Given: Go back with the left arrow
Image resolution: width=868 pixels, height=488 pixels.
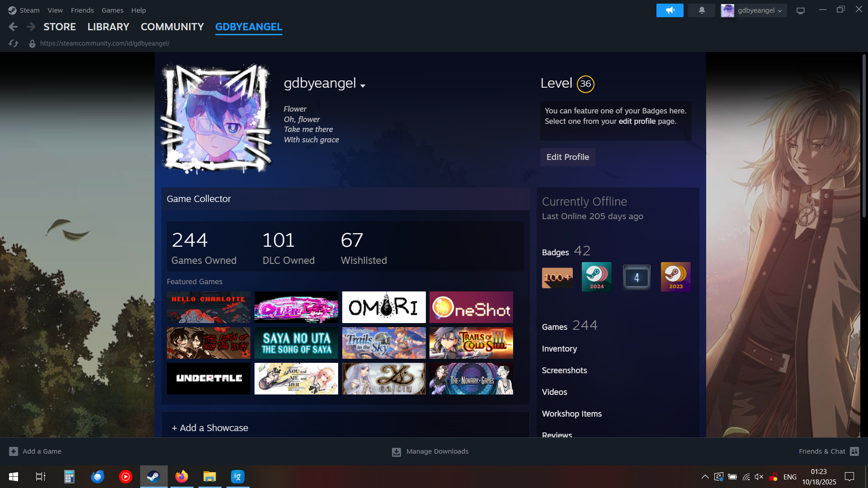Looking at the screenshot, I should (x=13, y=27).
